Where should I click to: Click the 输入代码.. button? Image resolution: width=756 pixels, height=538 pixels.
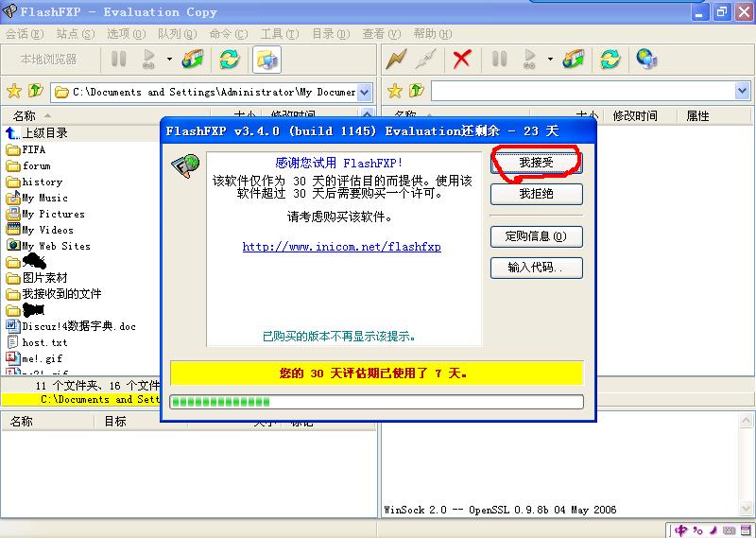(536, 268)
